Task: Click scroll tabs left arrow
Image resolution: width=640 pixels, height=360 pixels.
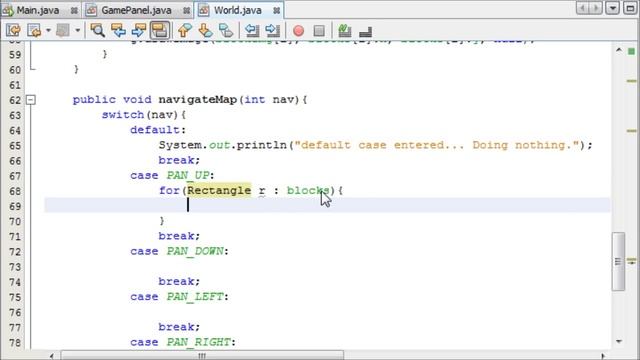Action: point(583,8)
